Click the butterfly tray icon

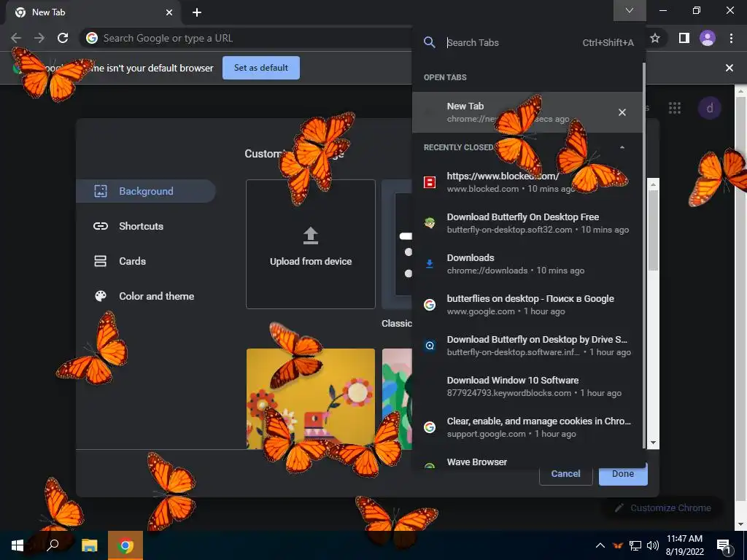[x=618, y=545]
